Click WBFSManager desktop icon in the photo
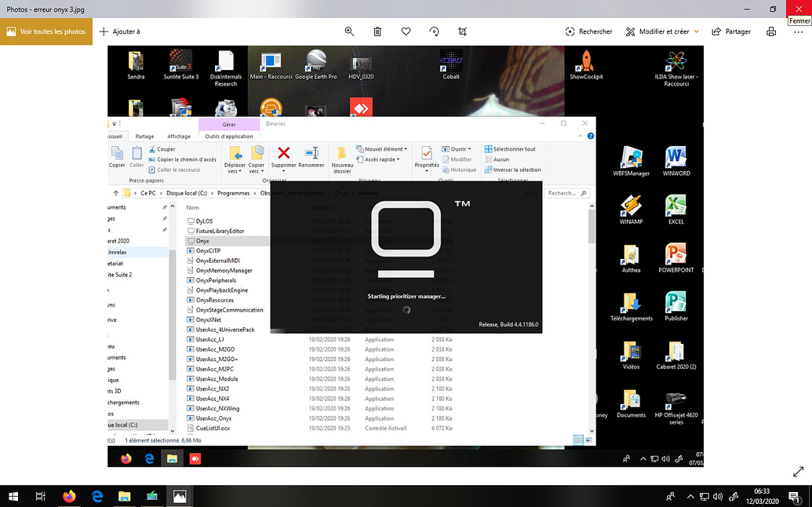812x507 pixels. [x=631, y=162]
